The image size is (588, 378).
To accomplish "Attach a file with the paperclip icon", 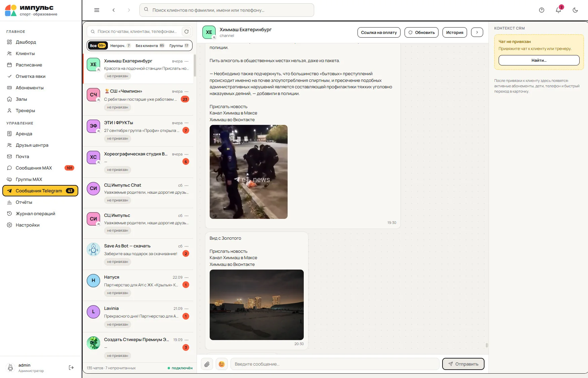I will coord(207,364).
